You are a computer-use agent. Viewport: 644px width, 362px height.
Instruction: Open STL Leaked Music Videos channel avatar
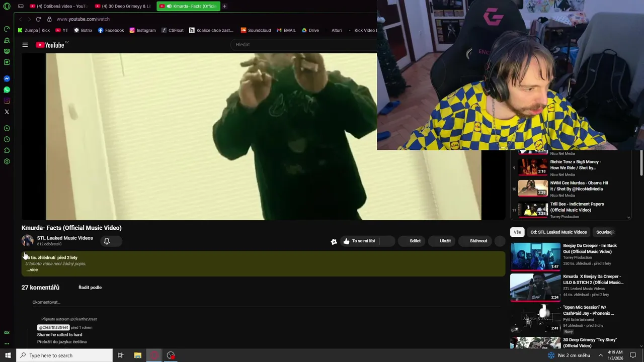click(28, 241)
